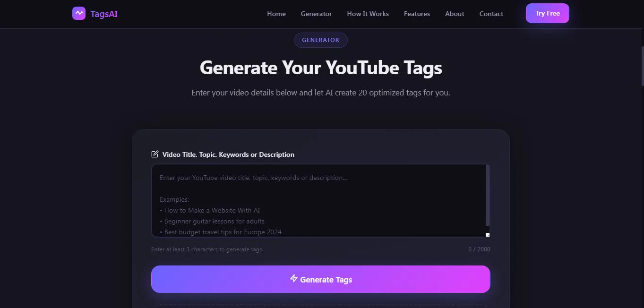Open the Home nav link
This screenshot has width=644, height=308.
(276, 14)
